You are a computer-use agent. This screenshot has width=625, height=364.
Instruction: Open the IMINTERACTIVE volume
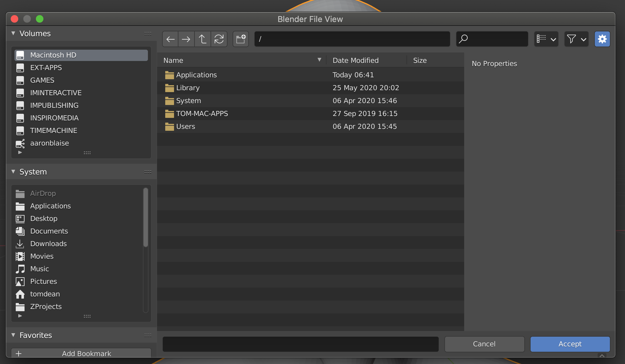coord(81,93)
